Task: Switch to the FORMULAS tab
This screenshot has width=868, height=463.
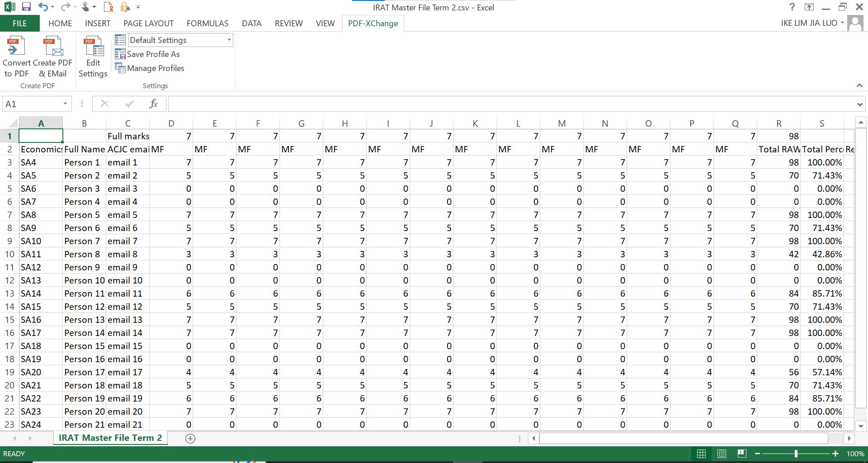Action: pyautogui.click(x=208, y=24)
